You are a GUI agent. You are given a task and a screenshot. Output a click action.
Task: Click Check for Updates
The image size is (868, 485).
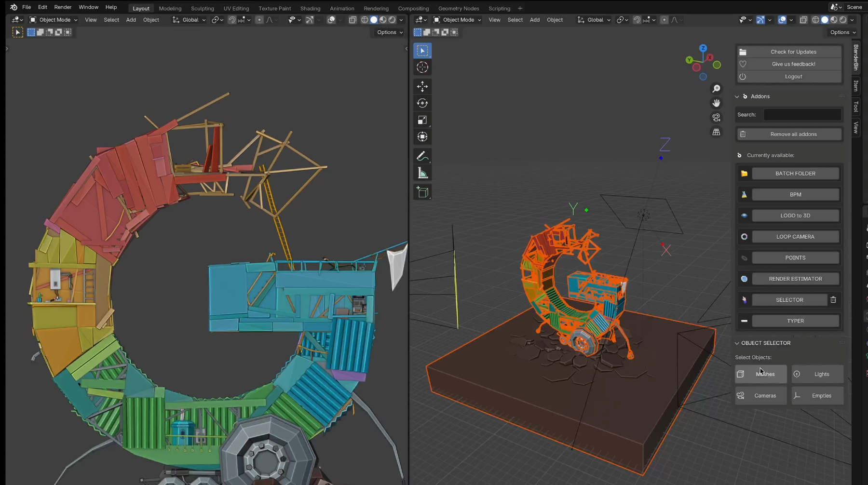pos(793,52)
